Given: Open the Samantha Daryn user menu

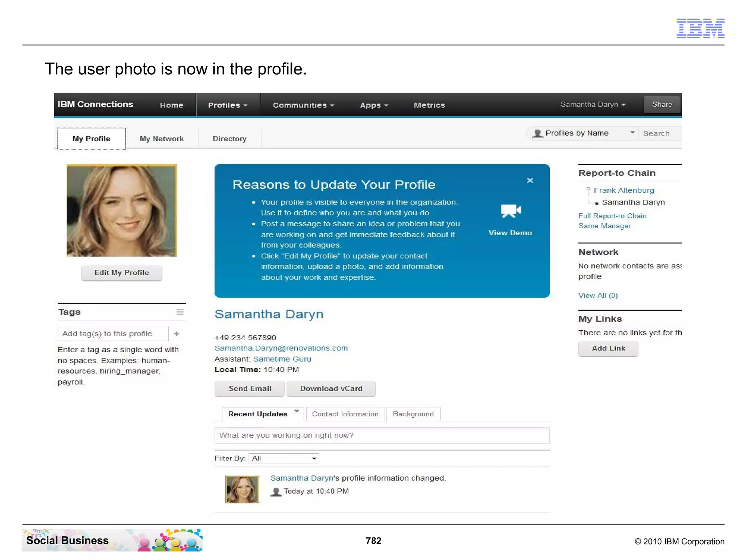Looking at the screenshot, I should 593,105.
